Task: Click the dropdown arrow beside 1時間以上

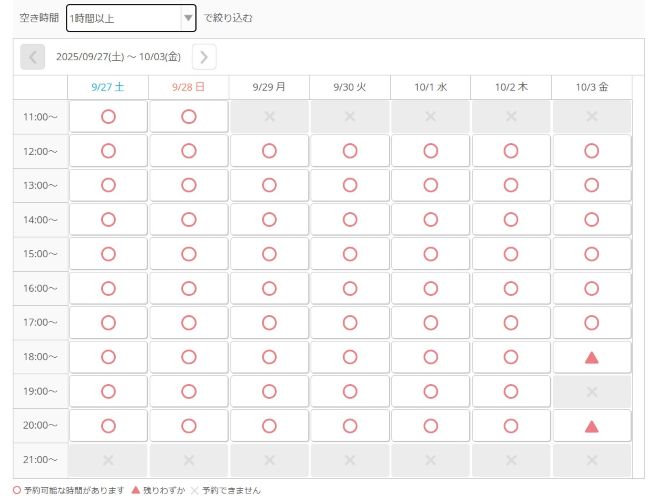Action: [x=187, y=18]
